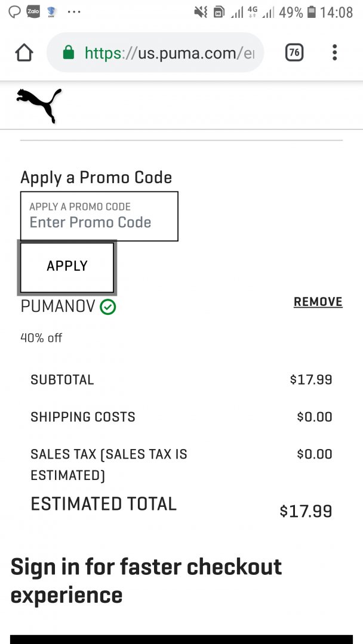The height and width of the screenshot is (644, 363).
Task: Tap the Chrome home icon
Action: [x=24, y=53]
